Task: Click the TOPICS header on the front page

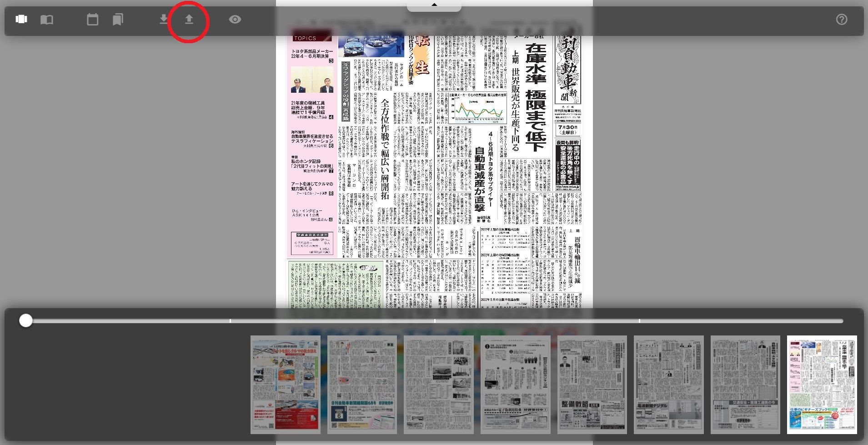Action: [x=305, y=39]
